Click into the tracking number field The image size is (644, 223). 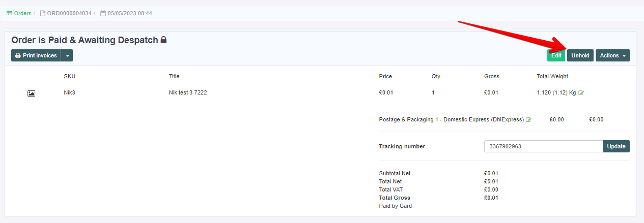[x=544, y=146]
